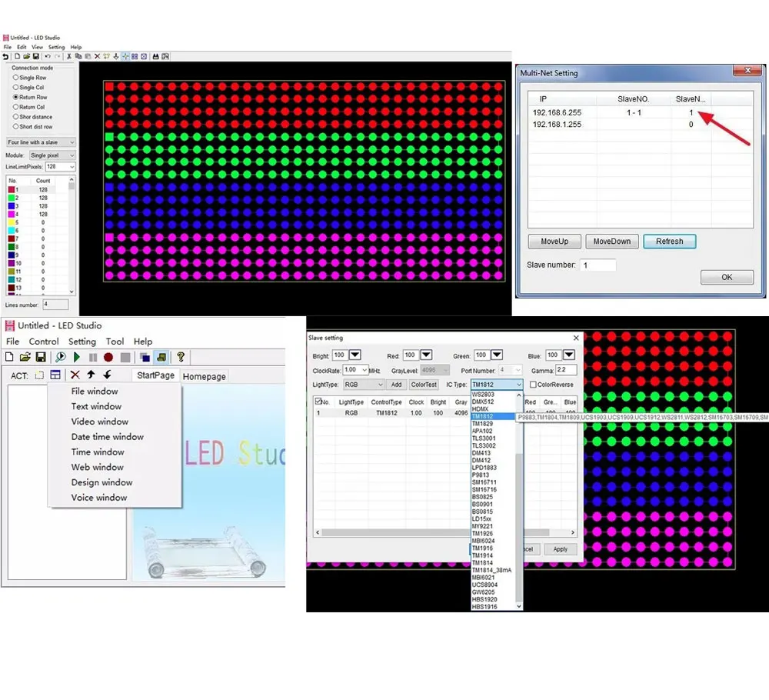Open the LineLimitPixels 128 dropdown
This screenshot has width=769, height=700.
[x=60, y=167]
